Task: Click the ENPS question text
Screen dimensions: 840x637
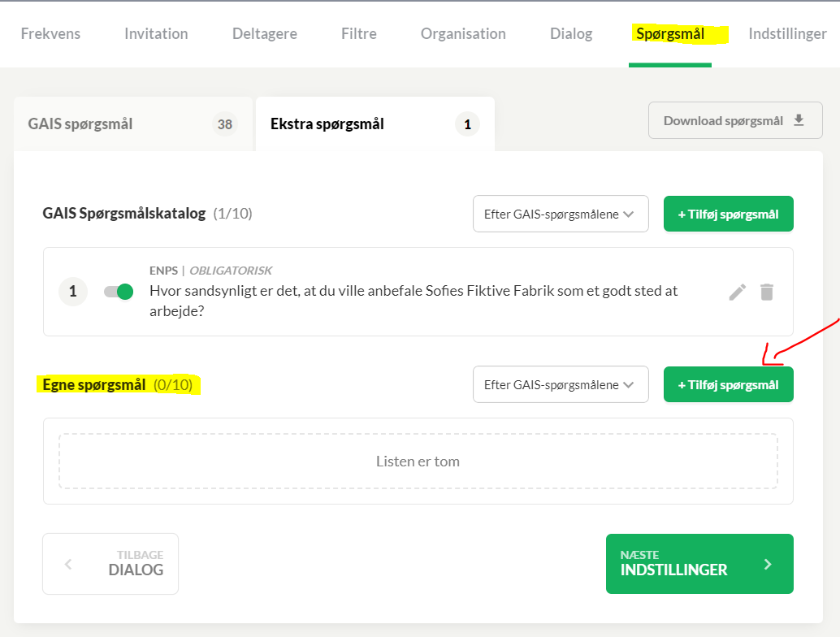Action: [x=414, y=301]
